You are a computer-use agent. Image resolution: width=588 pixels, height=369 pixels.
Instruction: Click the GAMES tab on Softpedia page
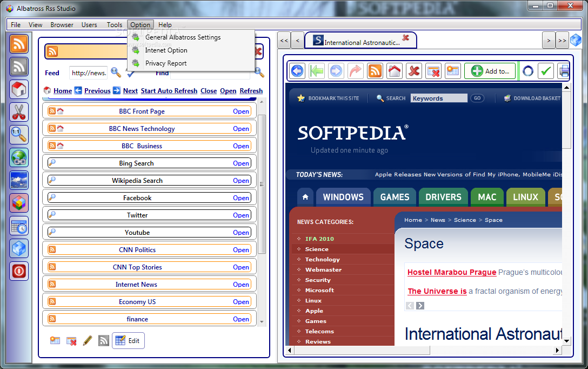coord(395,197)
